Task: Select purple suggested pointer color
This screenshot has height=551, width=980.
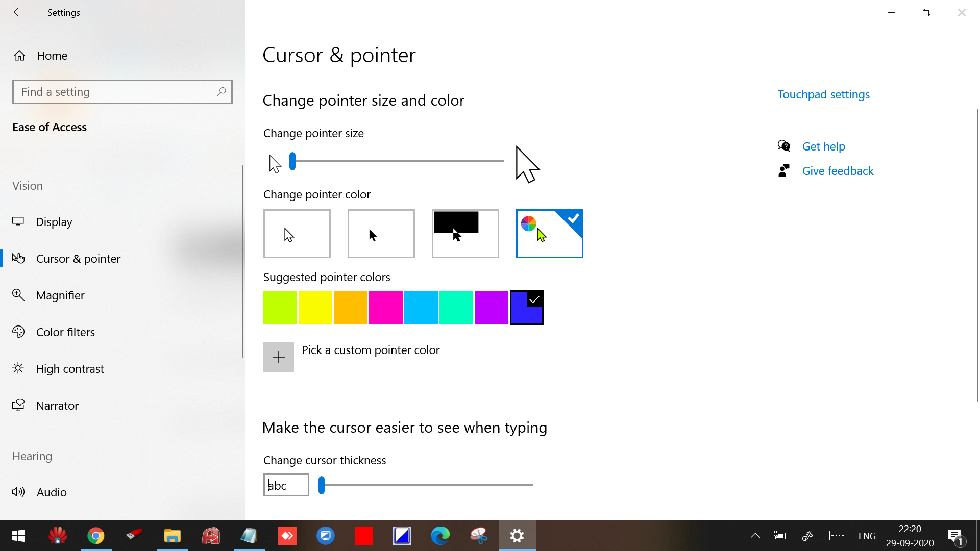Action: coord(492,307)
